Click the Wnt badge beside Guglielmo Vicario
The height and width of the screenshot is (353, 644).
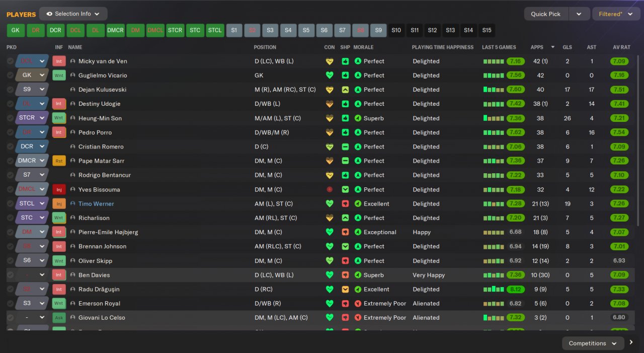click(59, 76)
